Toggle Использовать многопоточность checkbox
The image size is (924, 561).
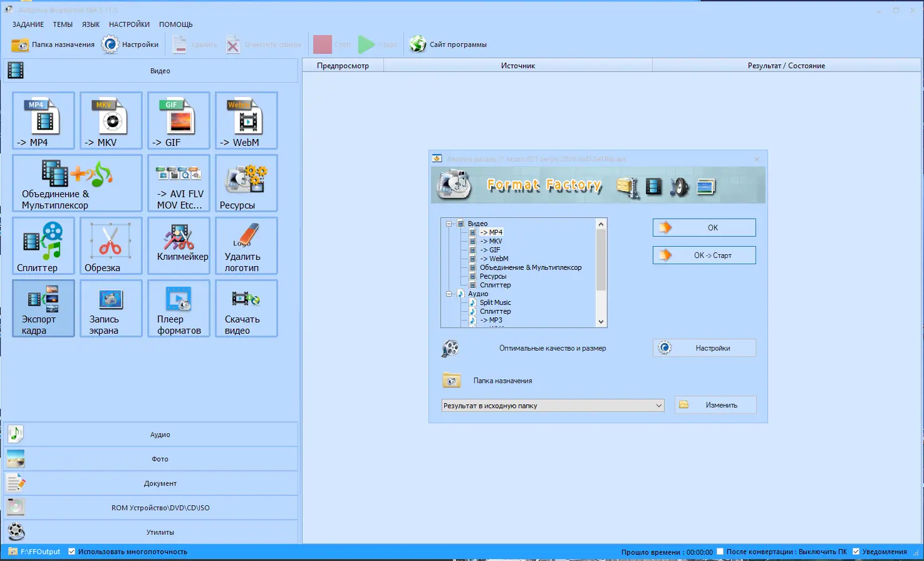71,552
